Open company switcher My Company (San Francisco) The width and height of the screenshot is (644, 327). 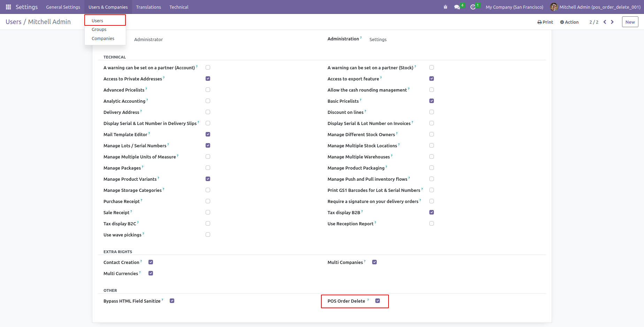(514, 7)
